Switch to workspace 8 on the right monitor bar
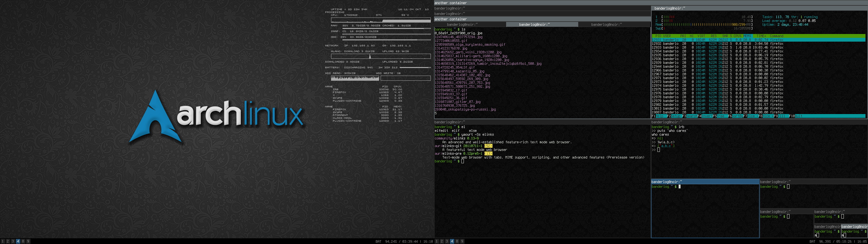Image resolution: width=868 pixels, height=244 pixels. click(x=457, y=241)
